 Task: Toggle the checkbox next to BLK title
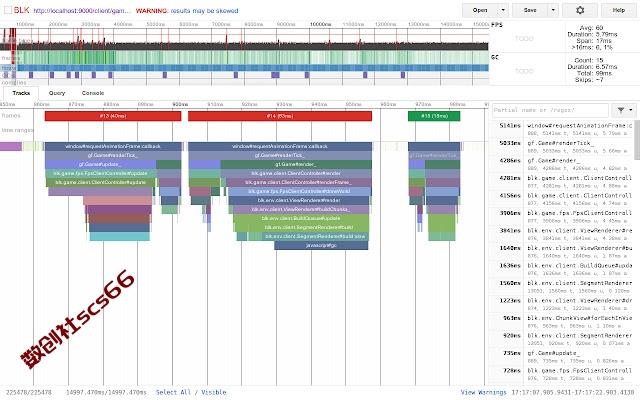[x=7, y=10]
